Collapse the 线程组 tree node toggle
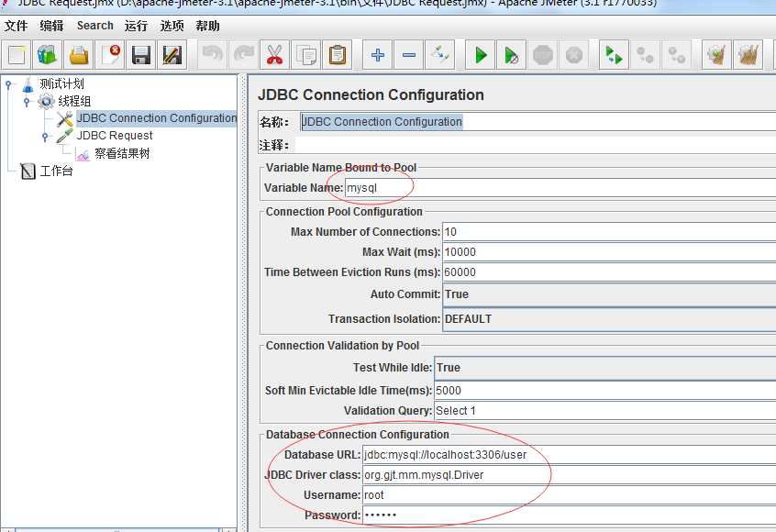This screenshot has height=532, width=776. pos(27,102)
